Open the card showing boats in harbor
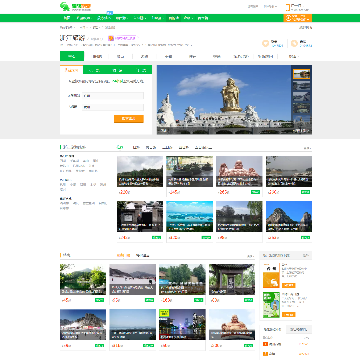This screenshot has height=360, width=360. [189, 171]
